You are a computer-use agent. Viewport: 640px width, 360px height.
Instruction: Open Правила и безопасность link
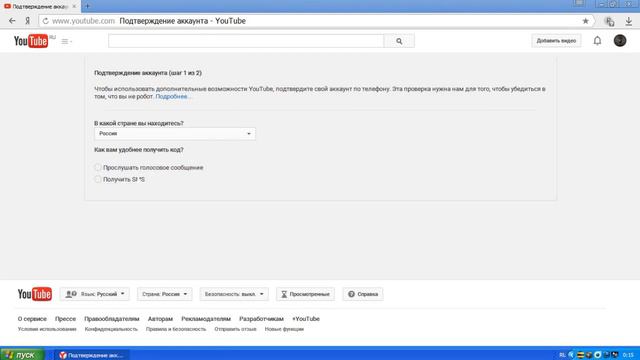click(x=176, y=329)
